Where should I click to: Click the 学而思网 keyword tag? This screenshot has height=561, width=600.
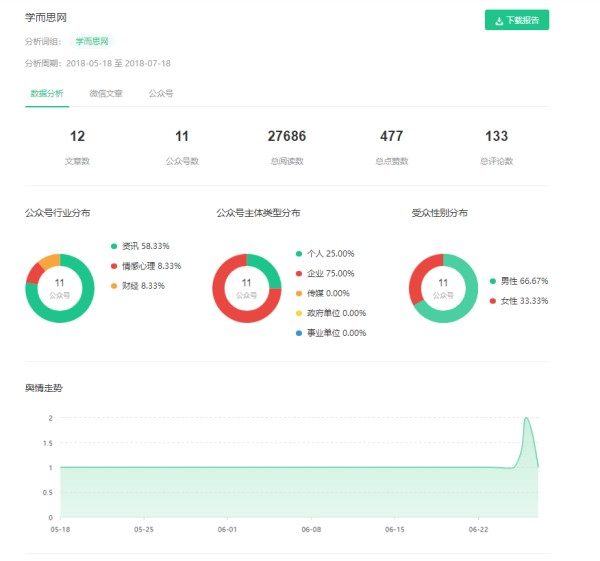click(x=94, y=41)
